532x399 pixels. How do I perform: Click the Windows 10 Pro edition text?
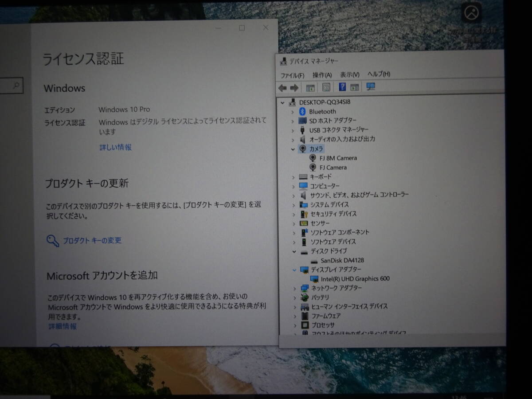click(x=124, y=110)
